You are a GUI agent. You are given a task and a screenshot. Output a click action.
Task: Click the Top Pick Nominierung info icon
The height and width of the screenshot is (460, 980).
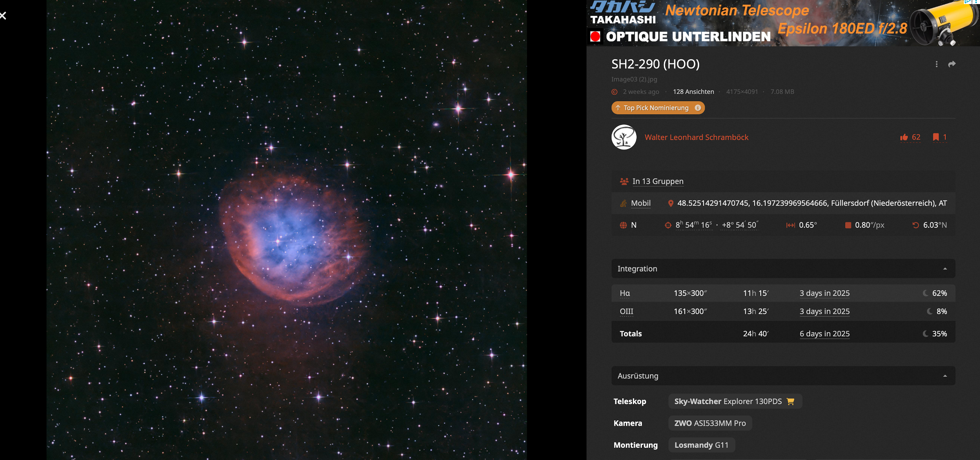[x=698, y=108]
